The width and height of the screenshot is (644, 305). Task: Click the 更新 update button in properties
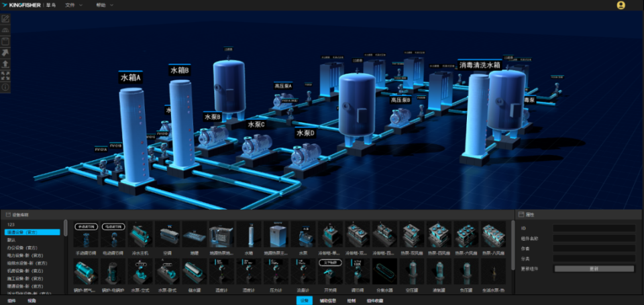594,269
